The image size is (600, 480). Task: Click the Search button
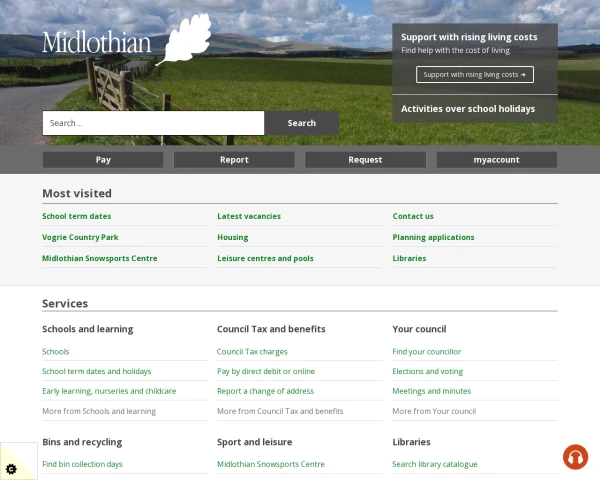(302, 123)
